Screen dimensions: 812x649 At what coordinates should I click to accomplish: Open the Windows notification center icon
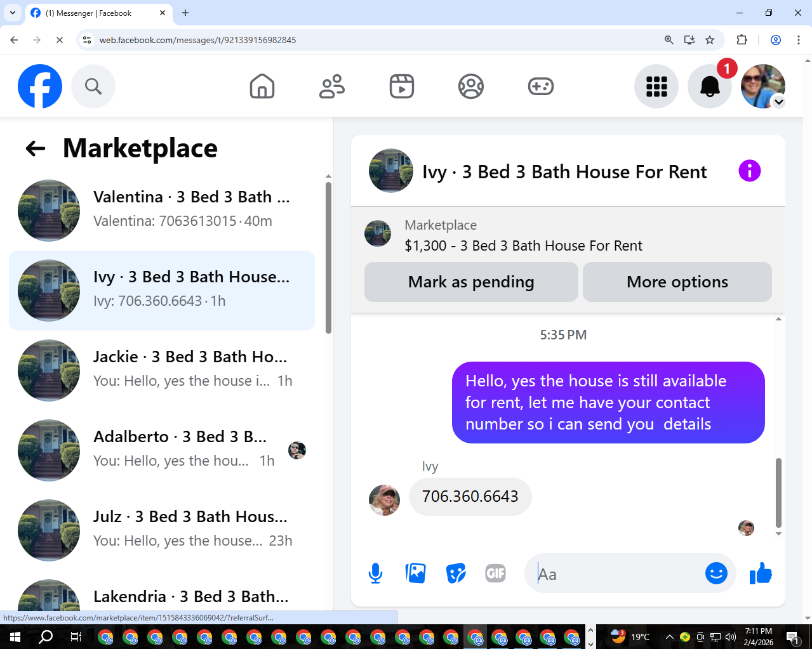coord(792,637)
